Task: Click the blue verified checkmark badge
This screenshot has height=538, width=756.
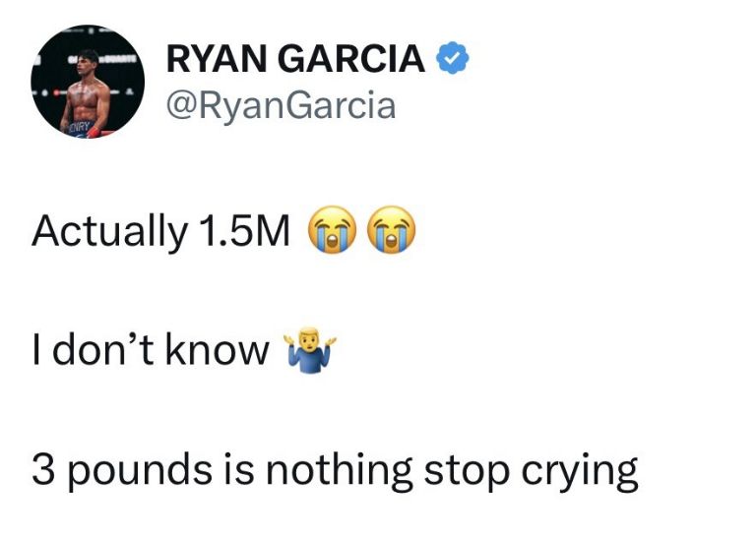Action: pos(452,58)
